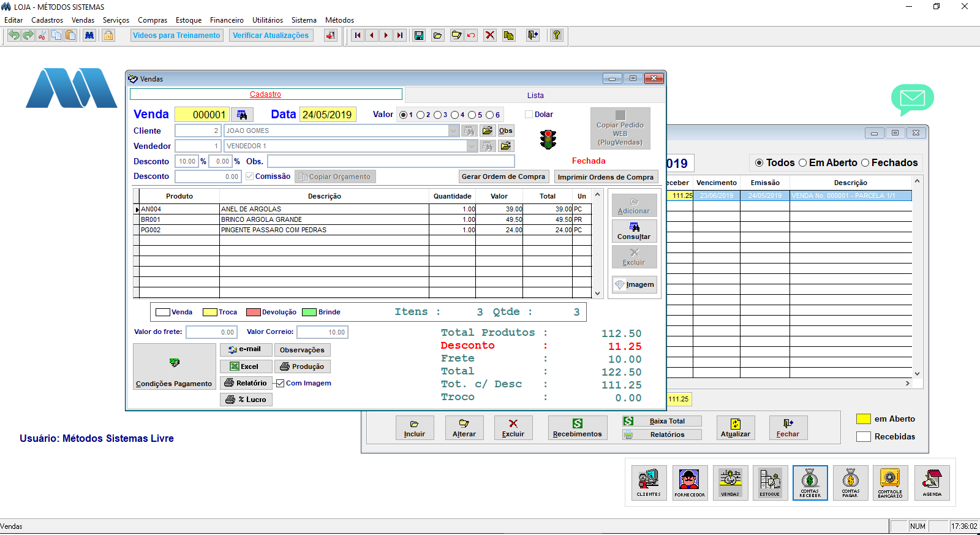980x535 pixels.
Task: Open the Financeiro menu
Action: (227, 20)
